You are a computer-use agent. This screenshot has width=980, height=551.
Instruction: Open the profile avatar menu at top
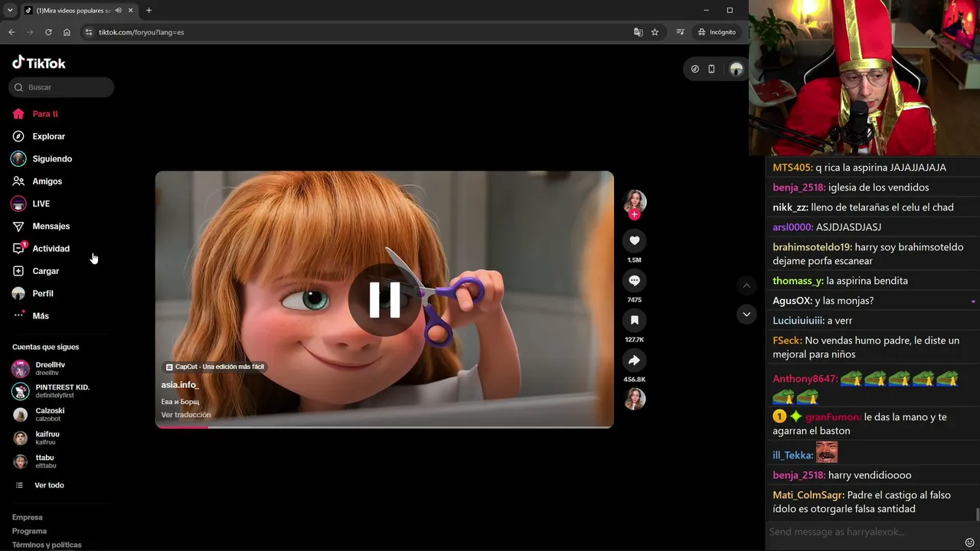[736, 69]
